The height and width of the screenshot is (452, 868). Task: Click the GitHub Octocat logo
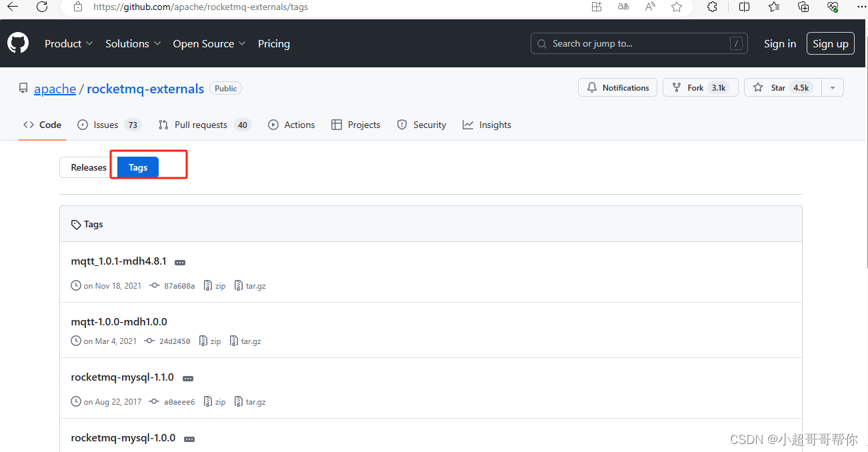[18, 43]
